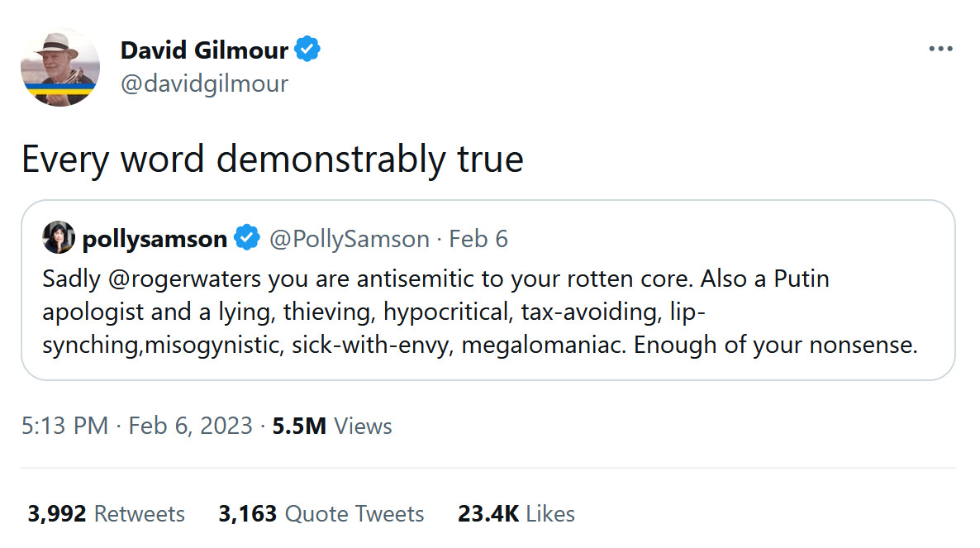Click the @rogerwaters mention
This screenshot has width=980, height=548.
(x=183, y=279)
